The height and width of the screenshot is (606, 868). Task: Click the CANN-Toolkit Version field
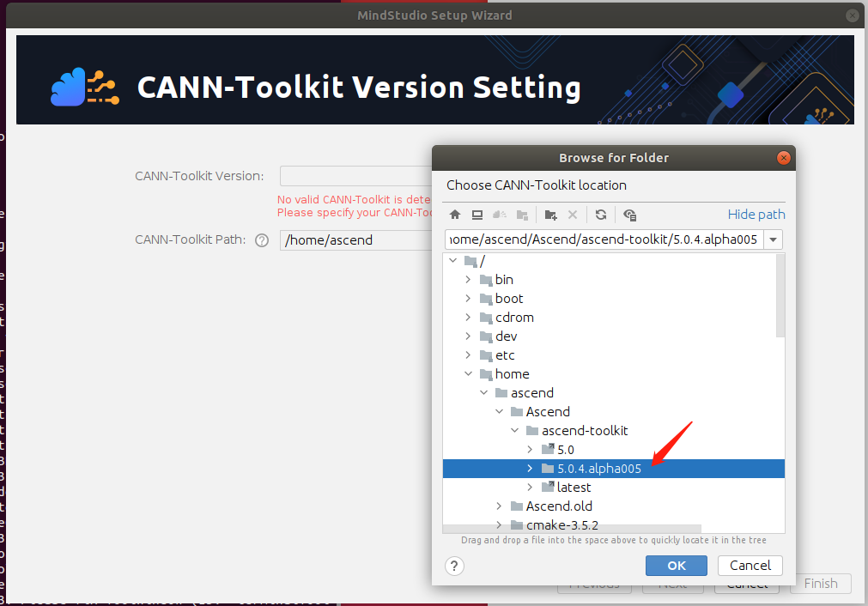tap(356, 176)
